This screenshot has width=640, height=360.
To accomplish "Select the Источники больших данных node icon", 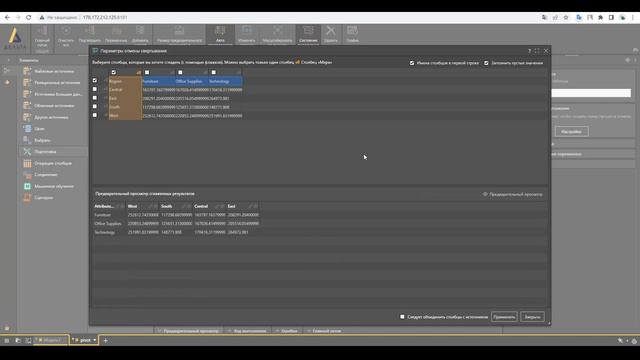I will (x=27, y=94).
